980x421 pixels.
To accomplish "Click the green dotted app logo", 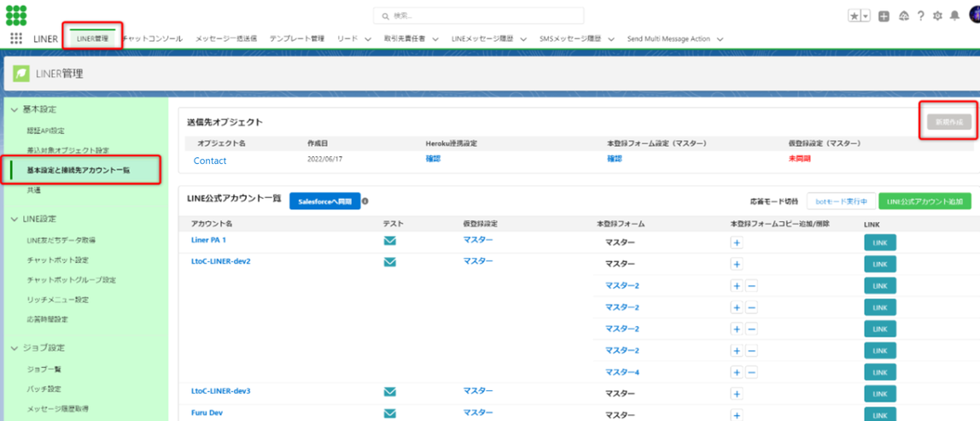I will (x=16, y=15).
